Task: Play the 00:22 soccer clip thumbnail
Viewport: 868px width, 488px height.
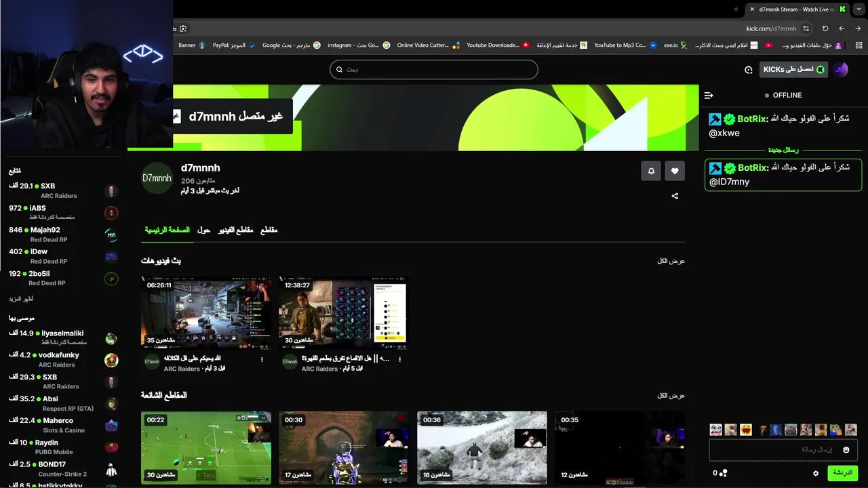Action: point(206,447)
